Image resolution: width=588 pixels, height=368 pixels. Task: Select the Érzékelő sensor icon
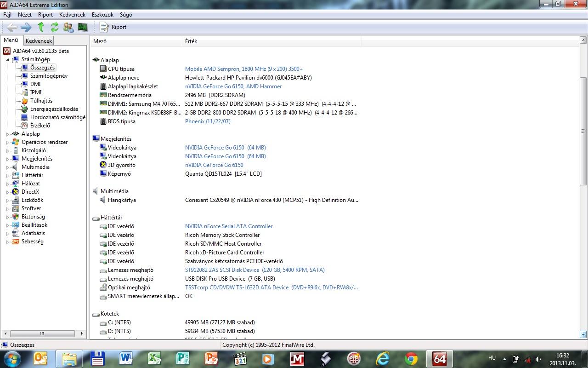[x=24, y=126]
